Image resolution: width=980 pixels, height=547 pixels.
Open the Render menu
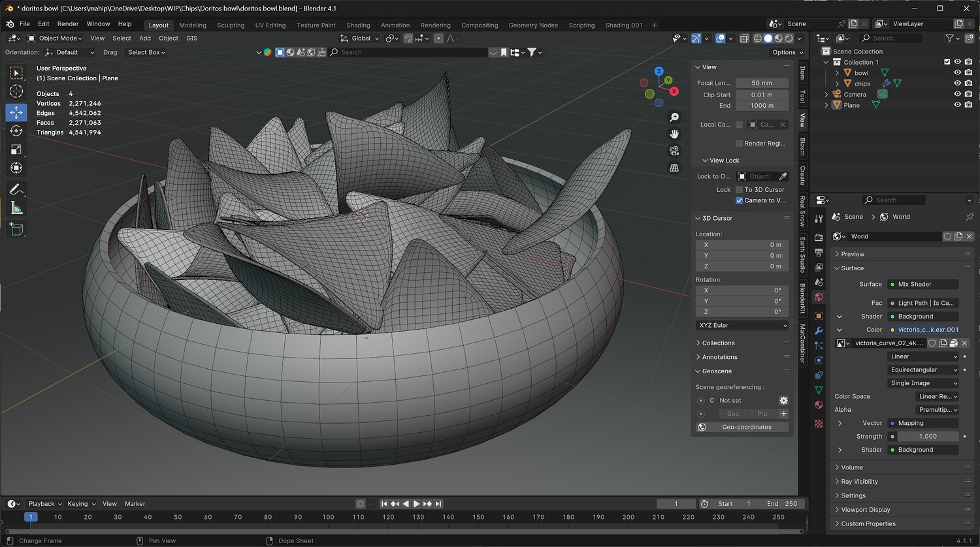click(x=68, y=23)
